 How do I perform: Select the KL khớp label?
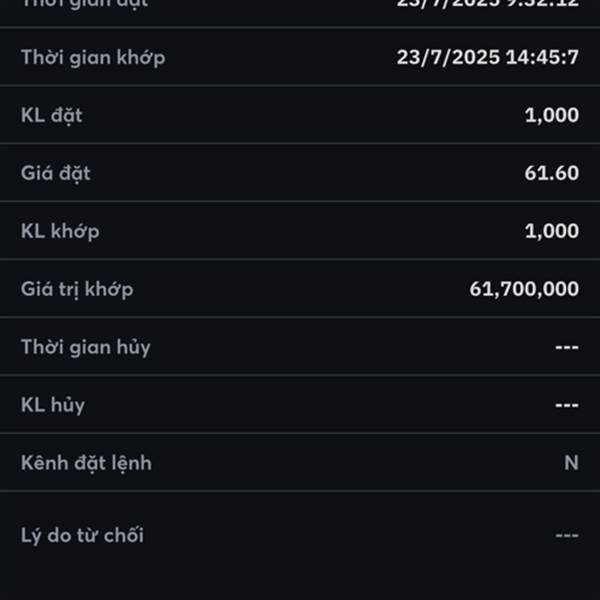tap(60, 232)
